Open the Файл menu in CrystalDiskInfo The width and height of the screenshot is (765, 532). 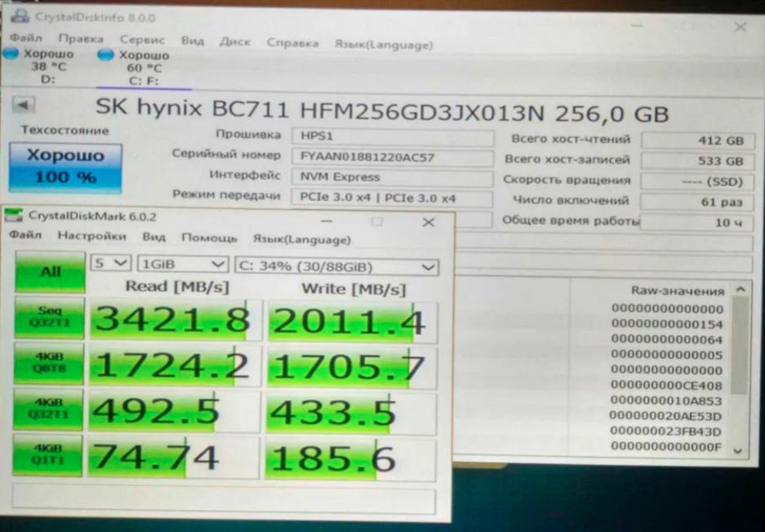pyautogui.click(x=26, y=38)
